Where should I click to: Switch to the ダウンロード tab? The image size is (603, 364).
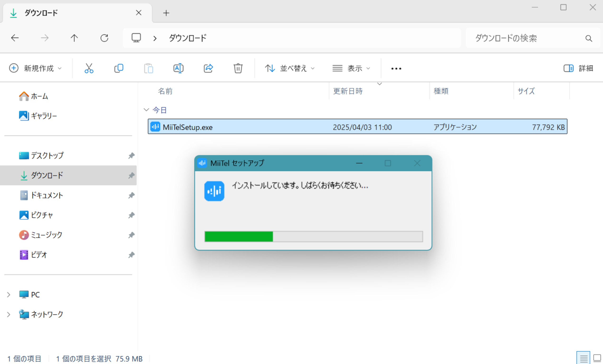coord(77,13)
